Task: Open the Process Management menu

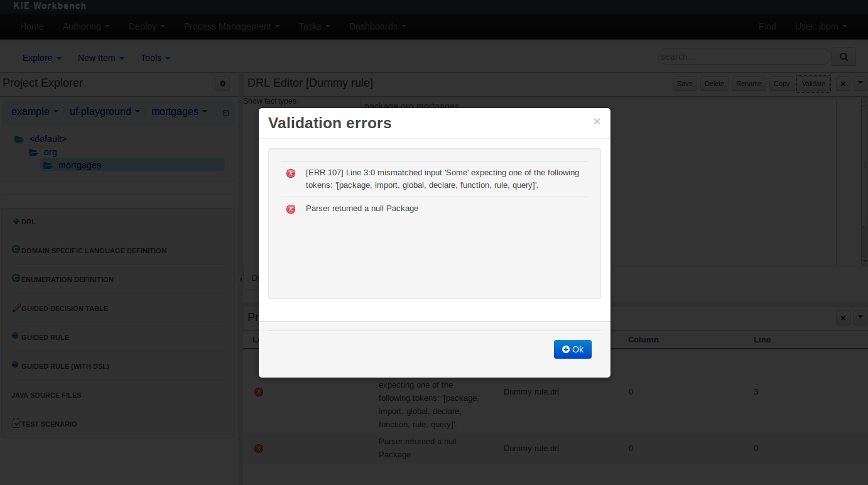Action: (x=232, y=26)
